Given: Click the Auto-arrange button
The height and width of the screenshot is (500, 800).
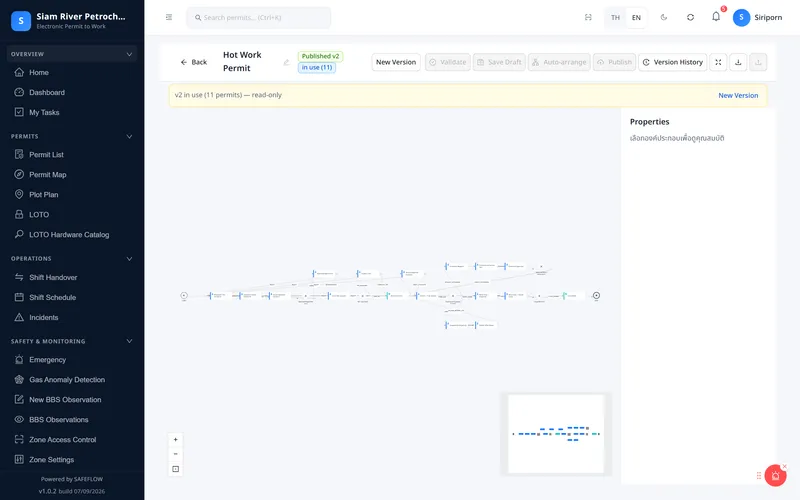Looking at the screenshot, I should click(x=559, y=62).
